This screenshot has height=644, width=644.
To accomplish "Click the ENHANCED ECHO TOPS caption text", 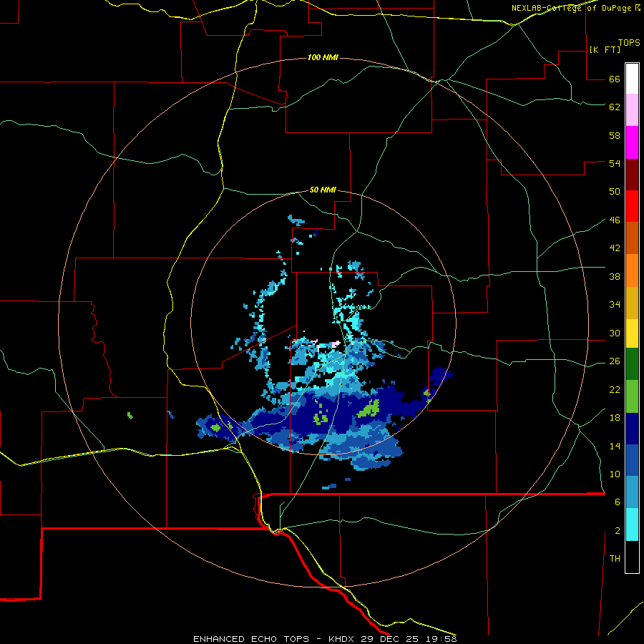I will tap(251, 639).
